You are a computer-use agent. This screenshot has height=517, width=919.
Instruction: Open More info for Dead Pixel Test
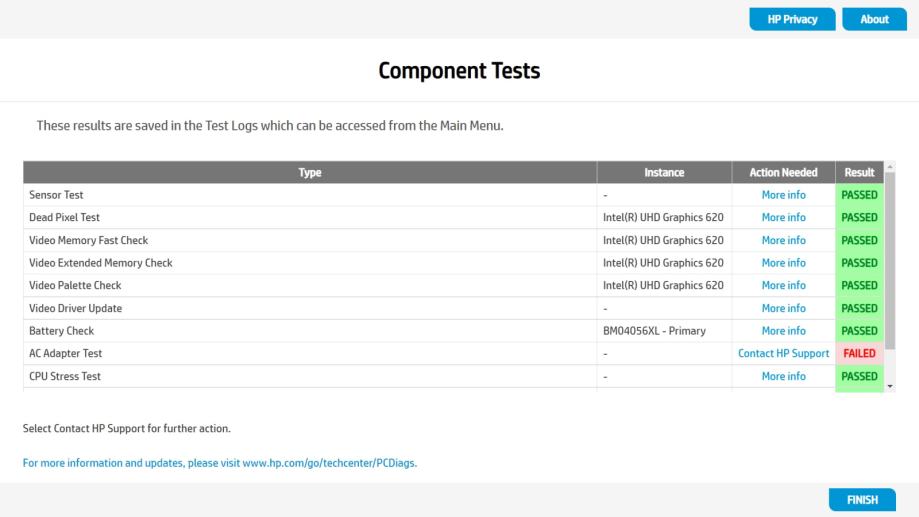click(x=783, y=217)
